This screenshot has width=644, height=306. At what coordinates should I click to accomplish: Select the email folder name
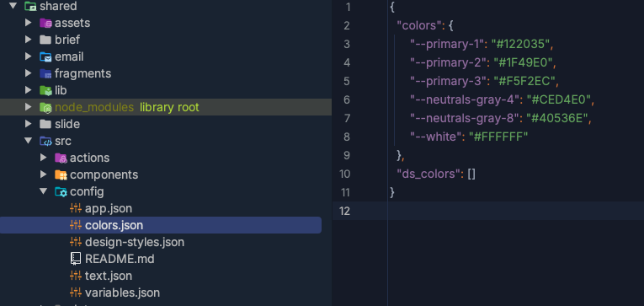point(69,56)
